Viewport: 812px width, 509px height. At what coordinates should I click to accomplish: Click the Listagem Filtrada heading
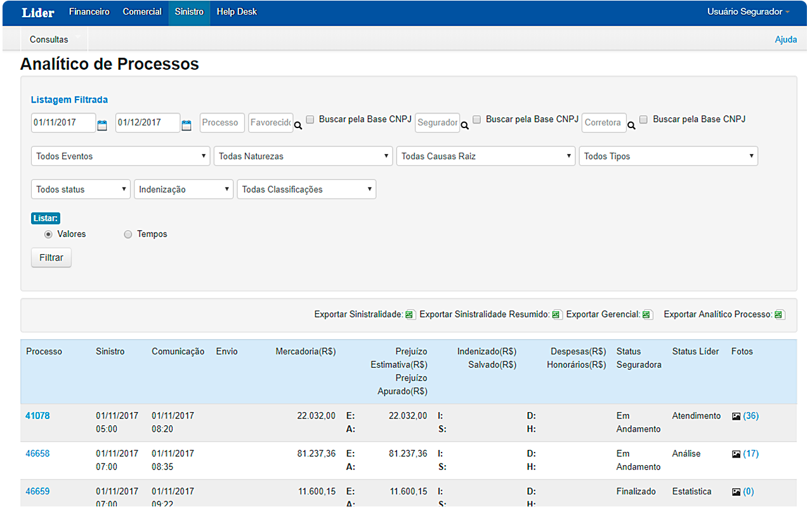(x=69, y=100)
